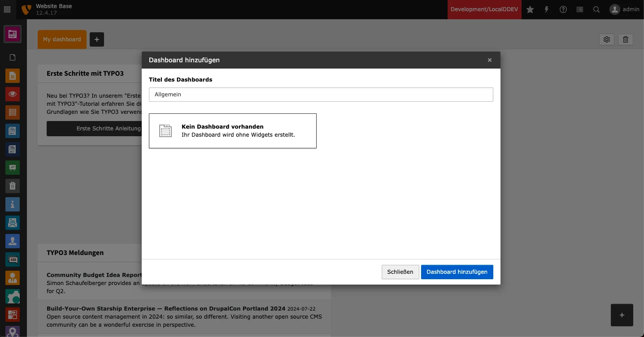Click the delete dashboard trash icon
Screen dimensions: 644x337
click(x=625, y=39)
